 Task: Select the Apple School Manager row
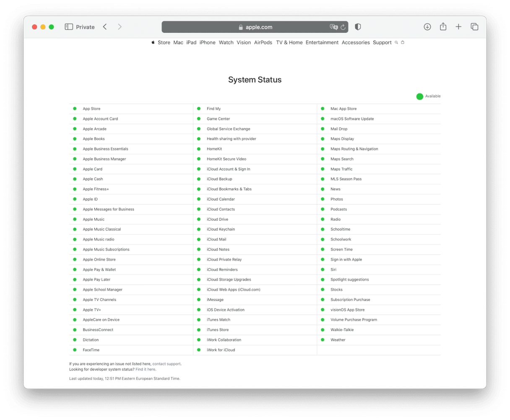pyautogui.click(x=131, y=290)
